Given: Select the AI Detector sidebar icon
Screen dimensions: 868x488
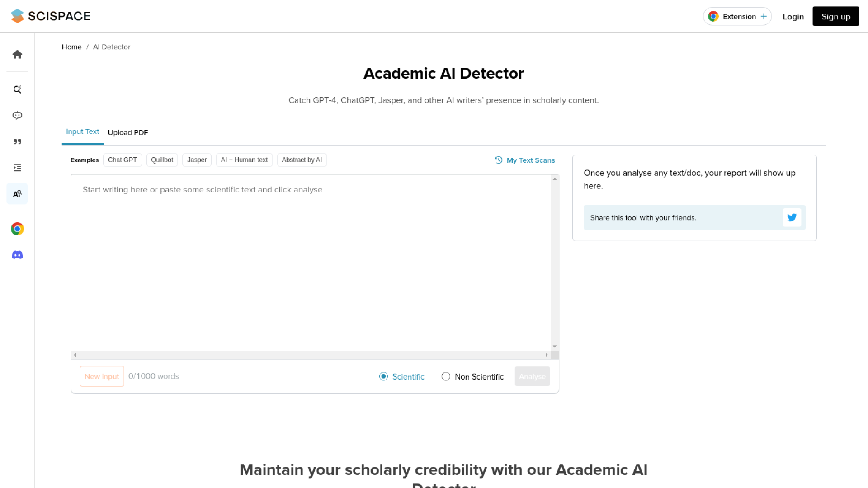Looking at the screenshot, I should pyautogui.click(x=17, y=194).
